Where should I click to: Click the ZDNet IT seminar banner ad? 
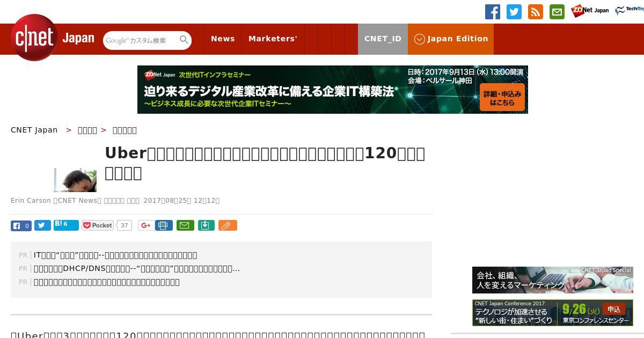pos(333,90)
